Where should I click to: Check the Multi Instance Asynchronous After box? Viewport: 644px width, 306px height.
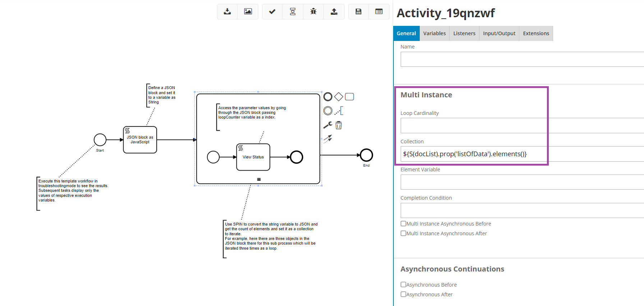pos(404,233)
